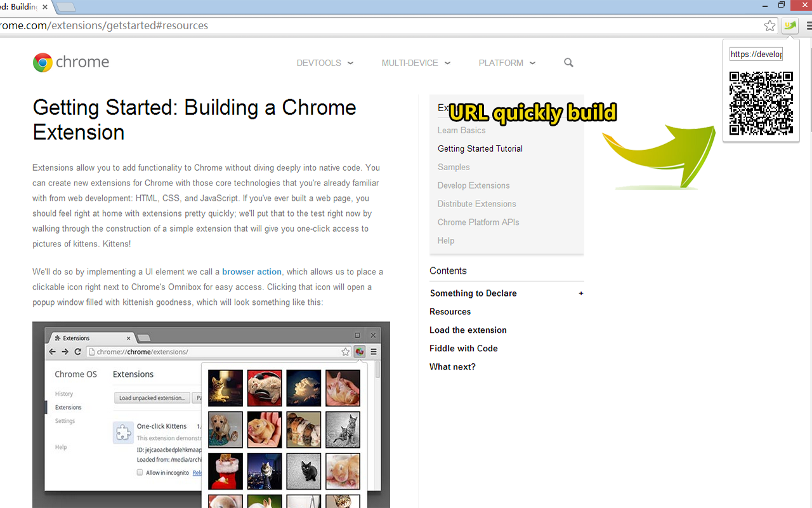Follow the browser action link

252,272
